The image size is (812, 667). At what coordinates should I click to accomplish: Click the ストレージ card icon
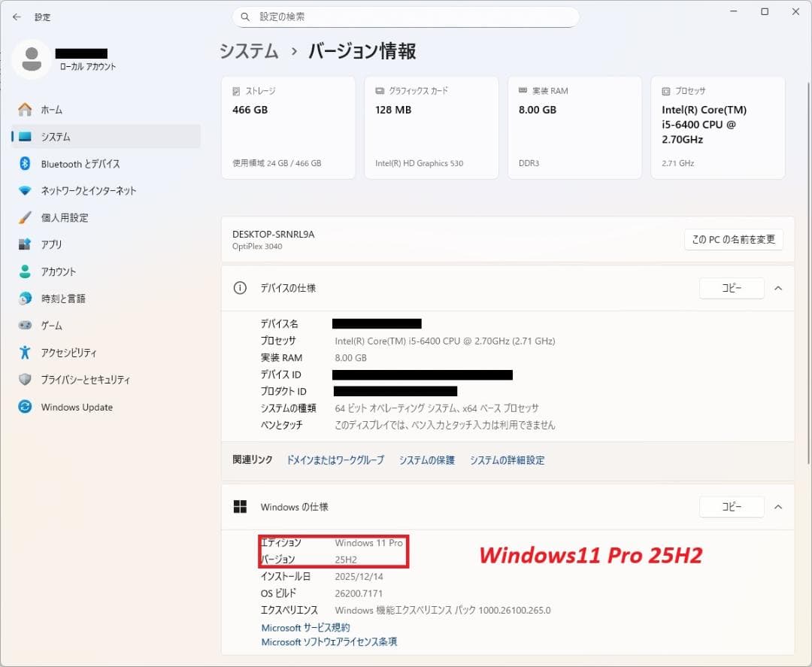tap(236, 91)
